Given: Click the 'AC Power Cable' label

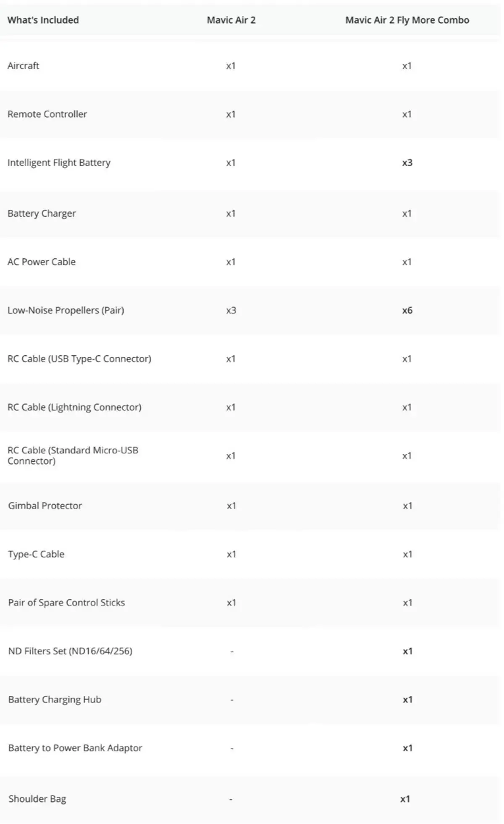Looking at the screenshot, I should pyautogui.click(x=42, y=262).
